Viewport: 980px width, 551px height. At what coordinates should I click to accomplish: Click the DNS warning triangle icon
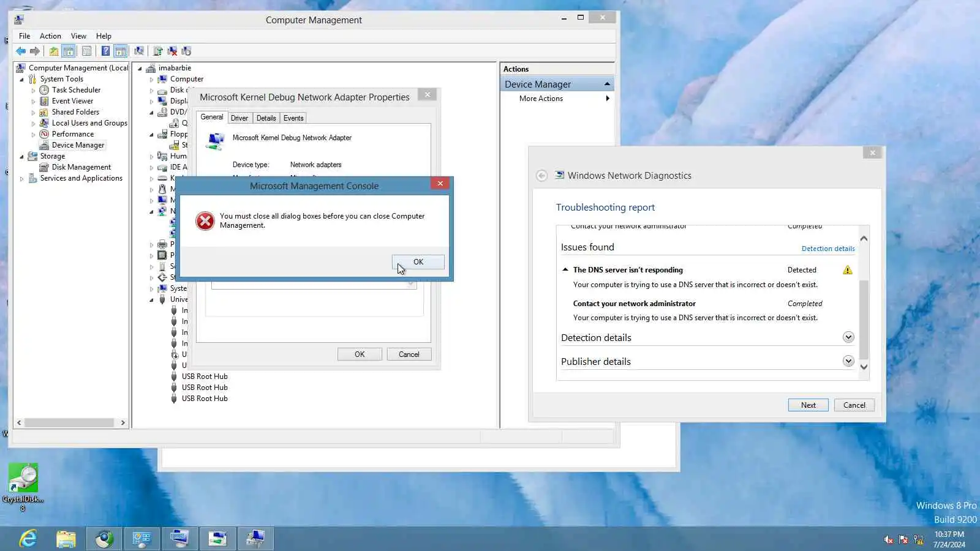pos(848,270)
